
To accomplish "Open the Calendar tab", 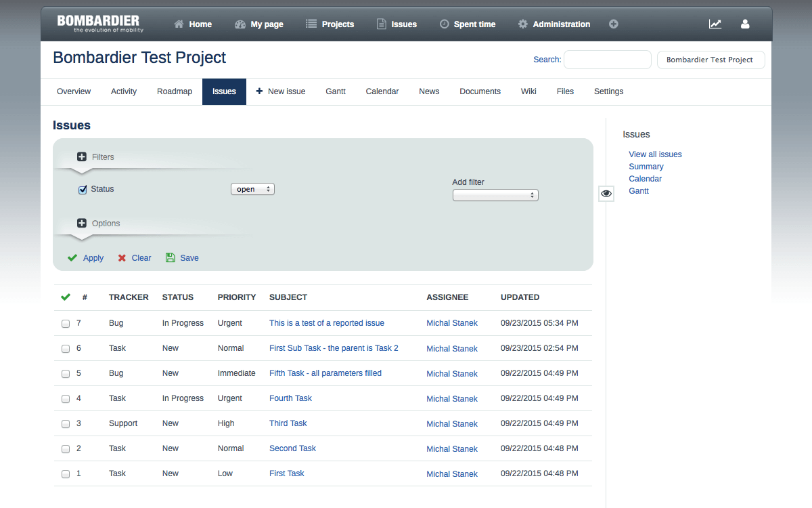I will point(382,91).
